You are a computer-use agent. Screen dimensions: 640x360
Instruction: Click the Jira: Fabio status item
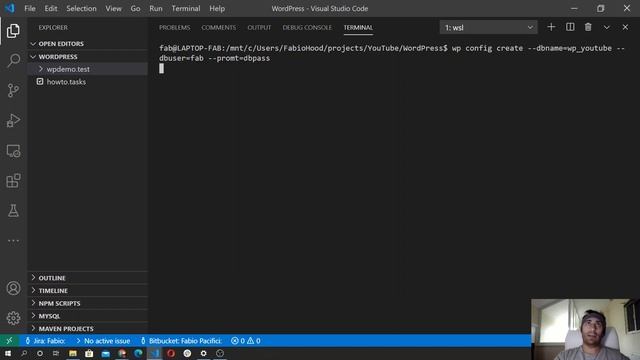[45, 340]
